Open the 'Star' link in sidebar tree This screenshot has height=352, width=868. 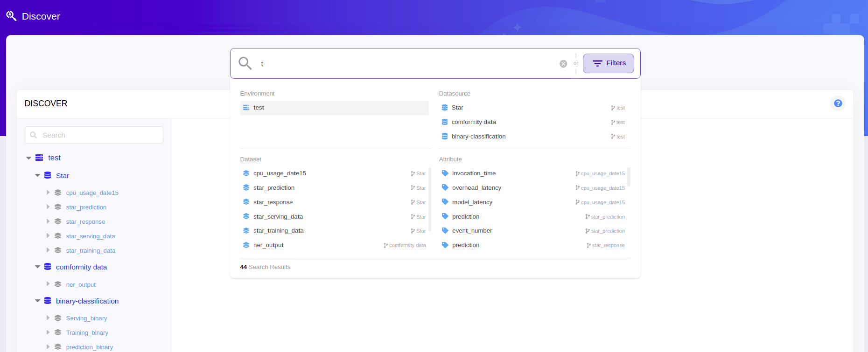pyautogui.click(x=63, y=176)
